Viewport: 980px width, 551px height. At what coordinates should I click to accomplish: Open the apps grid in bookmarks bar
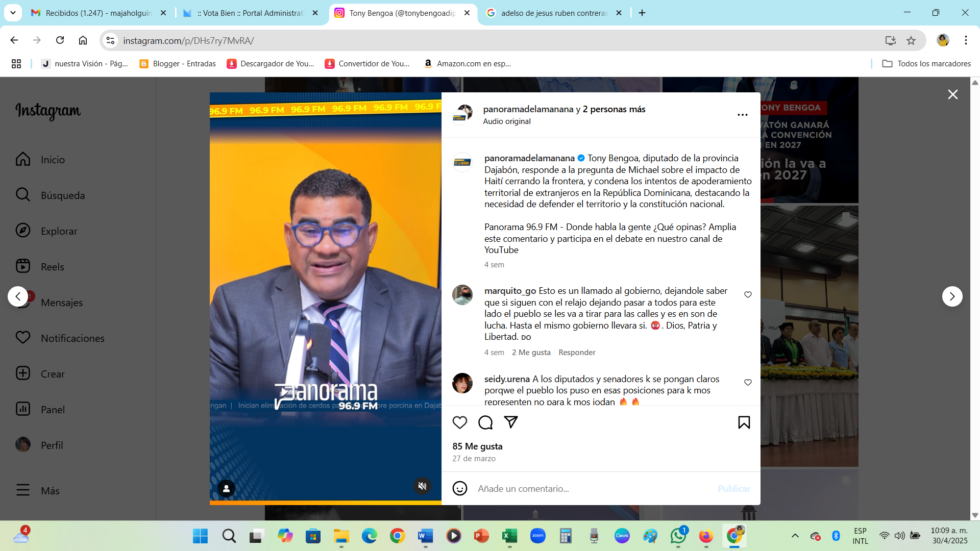16,64
